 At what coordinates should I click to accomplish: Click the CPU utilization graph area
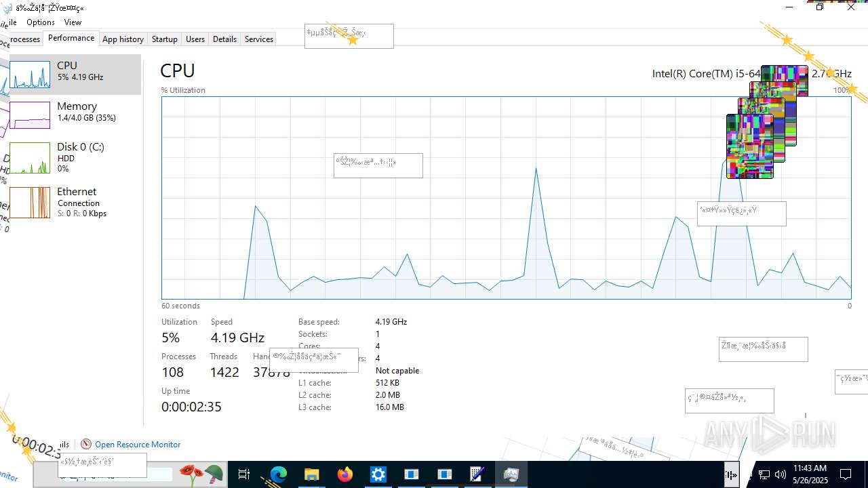tap(506, 197)
